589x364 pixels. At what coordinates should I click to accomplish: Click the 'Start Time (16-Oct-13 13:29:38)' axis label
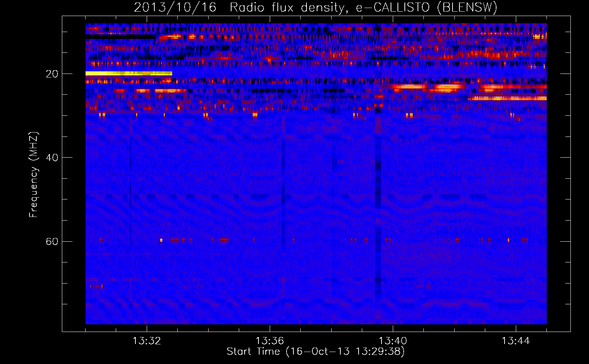point(316,352)
